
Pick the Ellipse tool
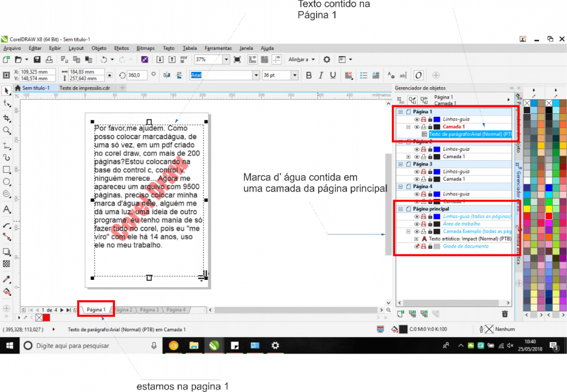pos(7,182)
